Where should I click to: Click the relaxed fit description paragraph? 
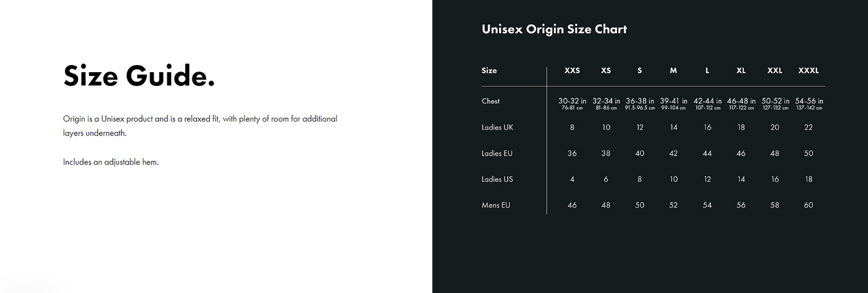[x=200, y=126]
